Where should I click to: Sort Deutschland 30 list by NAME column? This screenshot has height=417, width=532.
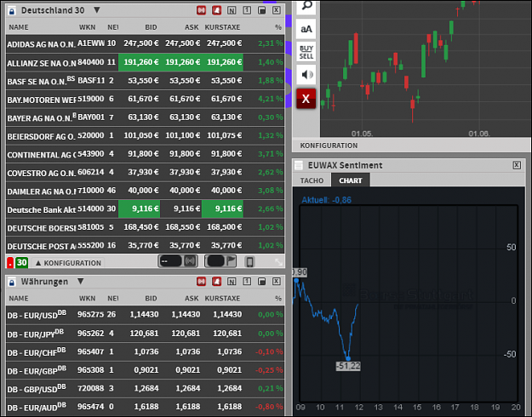(19, 27)
